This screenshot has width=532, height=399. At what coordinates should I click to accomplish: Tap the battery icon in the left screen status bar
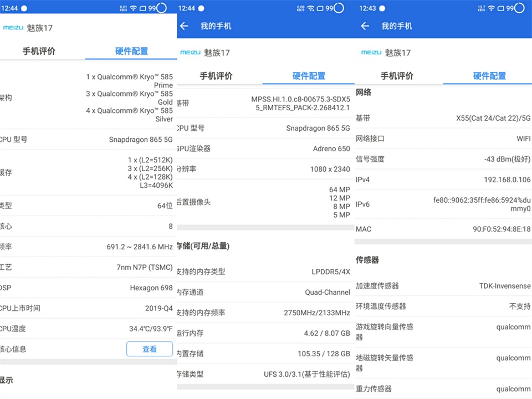(x=143, y=8)
